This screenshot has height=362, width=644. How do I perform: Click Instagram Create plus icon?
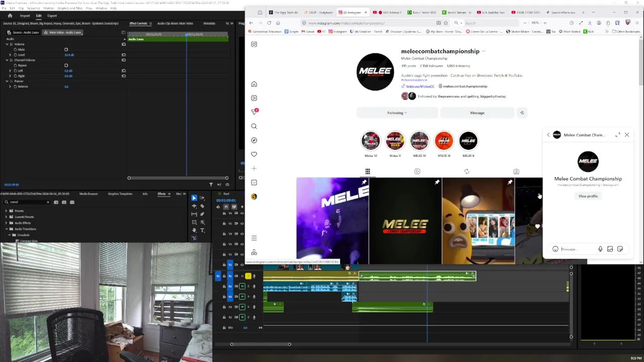254,168
